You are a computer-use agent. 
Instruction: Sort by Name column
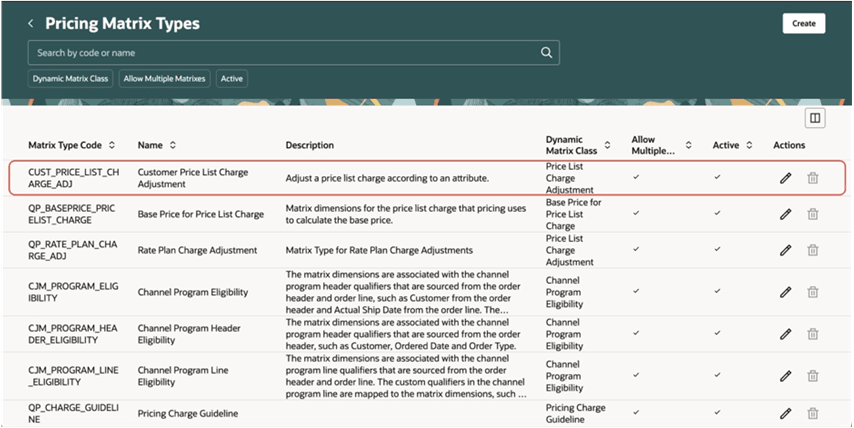coord(173,145)
